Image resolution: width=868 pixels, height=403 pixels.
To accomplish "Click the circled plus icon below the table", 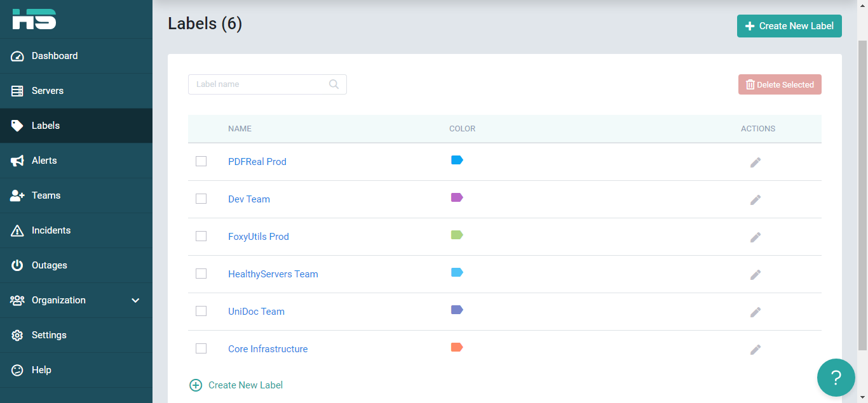I will tap(196, 385).
